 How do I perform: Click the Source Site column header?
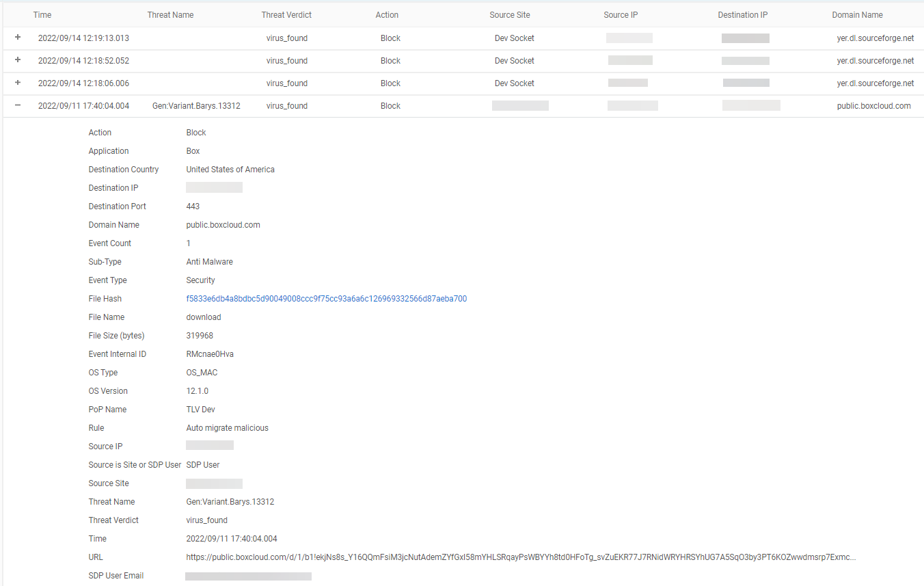pos(509,15)
